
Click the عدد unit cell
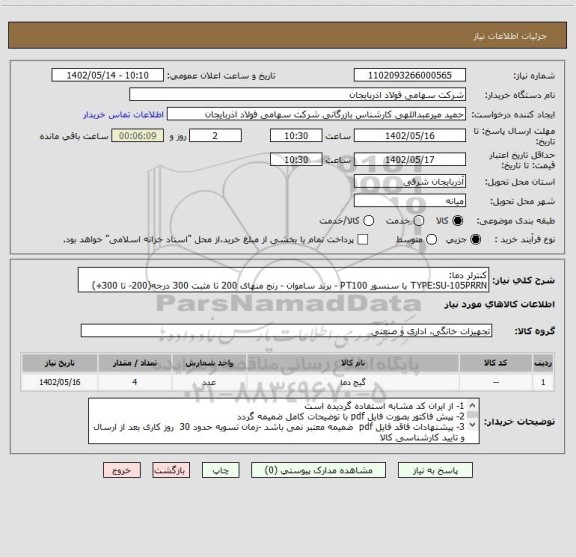[x=209, y=382]
